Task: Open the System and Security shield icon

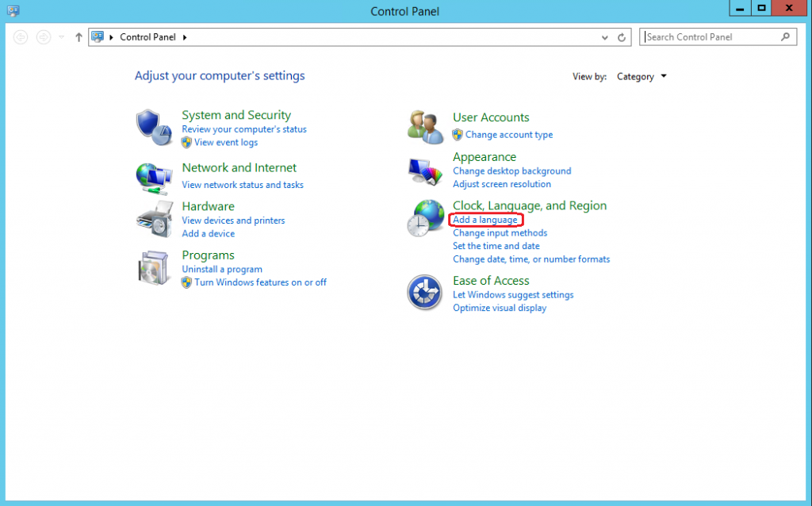Action: point(154,128)
